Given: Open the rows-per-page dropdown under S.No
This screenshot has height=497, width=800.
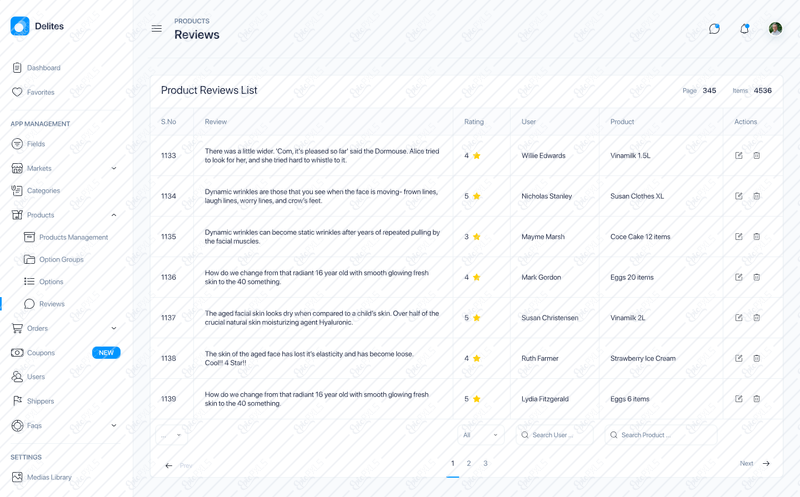Looking at the screenshot, I should pos(171,435).
